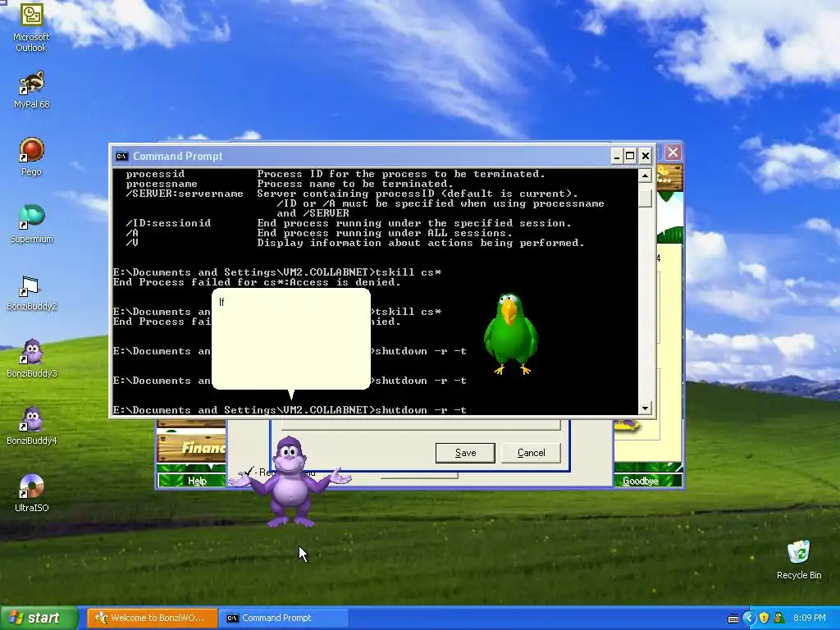Switch to Welcome to BonziWORLD taskbar button
Screen dimensions: 840x630
pyautogui.click(x=152, y=618)
